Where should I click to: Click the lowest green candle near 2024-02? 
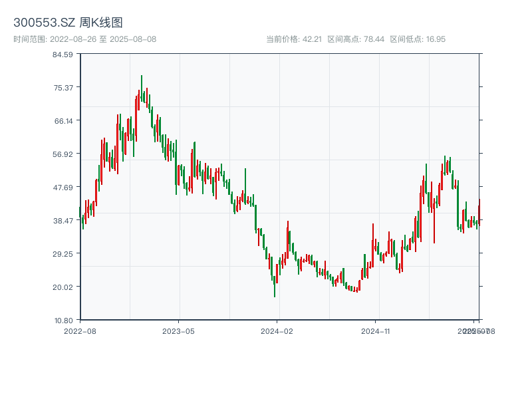275,287
